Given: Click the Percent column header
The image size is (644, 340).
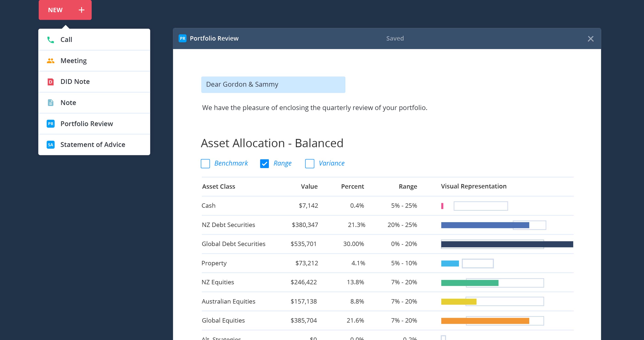Looking at the screenshot, I should (x=352, y=186).
